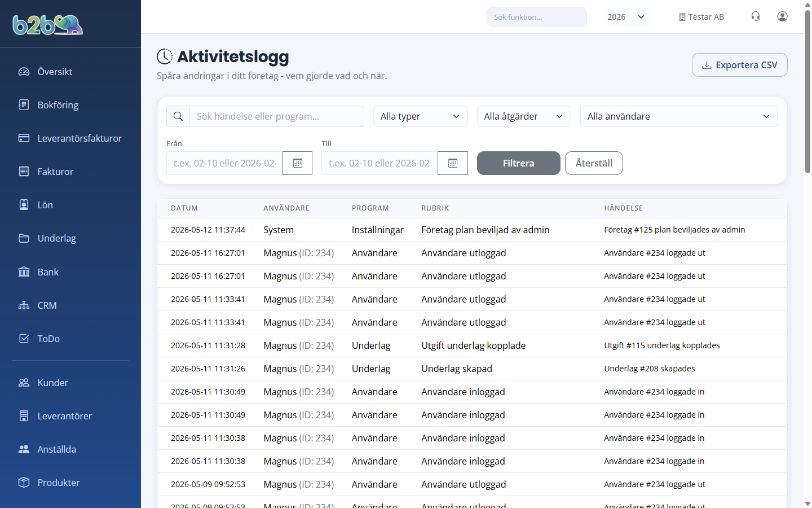Click 'Inställningar' program cell
The width and height of the screenshot is (812, 508).
[378, 230]
